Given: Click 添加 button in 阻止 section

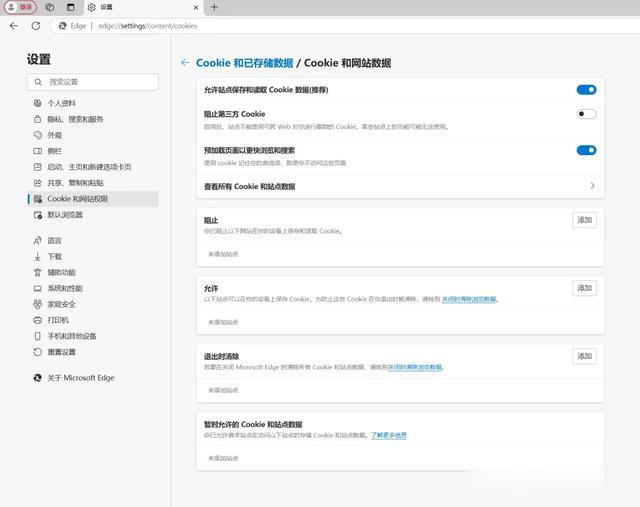Looking at the screenshot, I should (584, 220).
